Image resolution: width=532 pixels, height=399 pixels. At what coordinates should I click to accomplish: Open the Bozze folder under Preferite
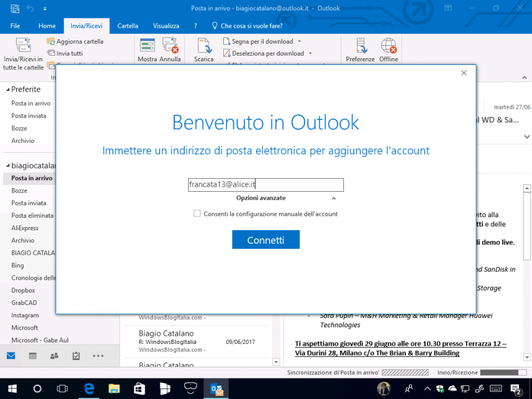click(x=19, y=128)
